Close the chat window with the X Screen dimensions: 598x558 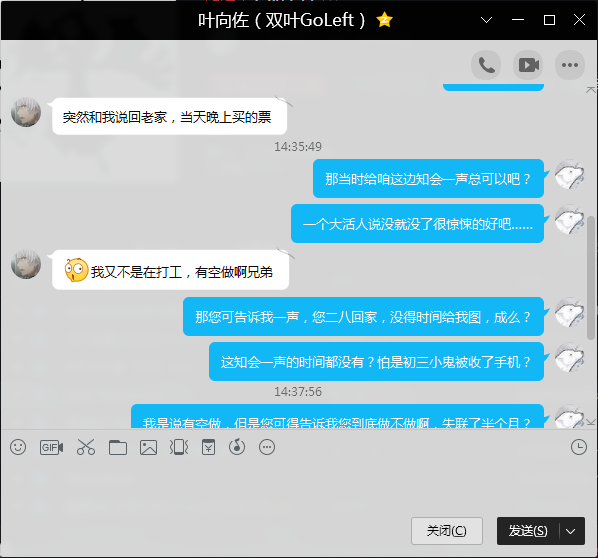pyautogui.click(x=579, y=20)
